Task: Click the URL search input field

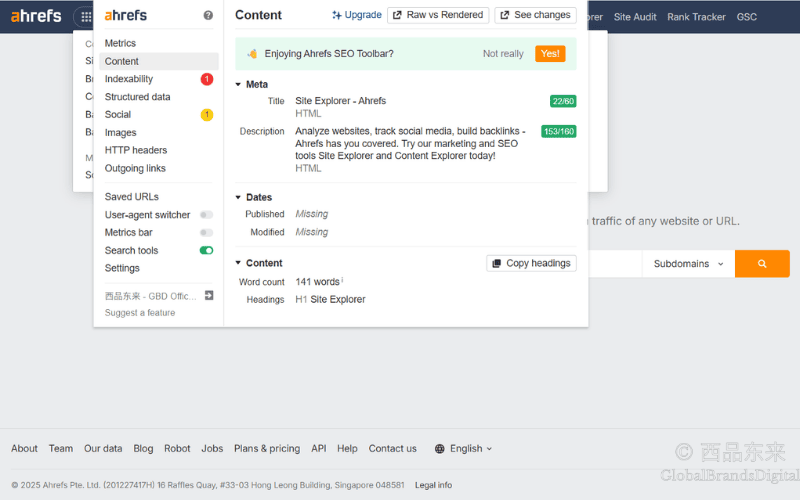Action: tap(615, 264)
